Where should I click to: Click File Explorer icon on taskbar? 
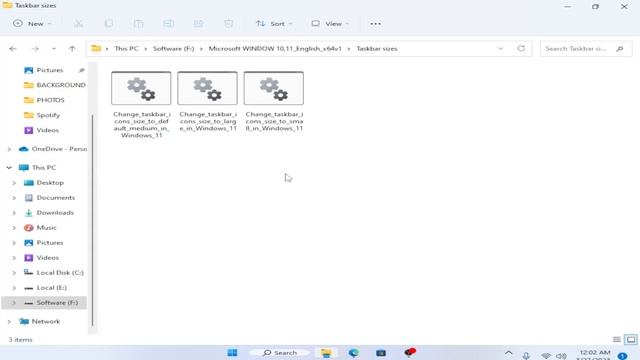tap(326, 353)
